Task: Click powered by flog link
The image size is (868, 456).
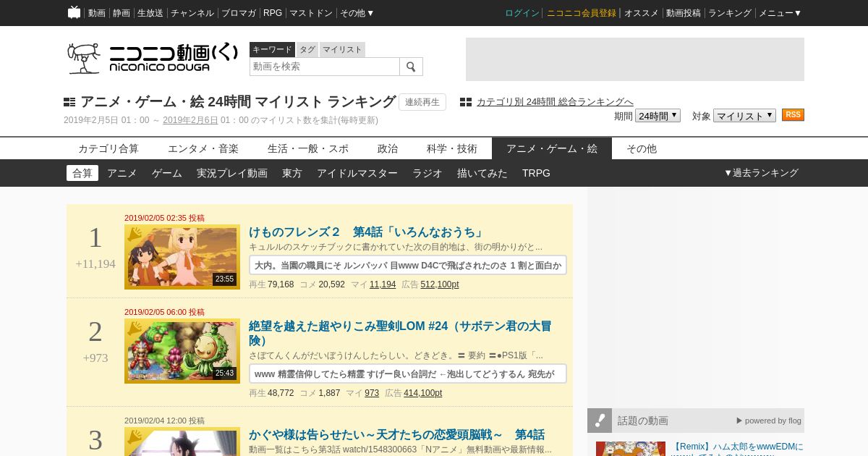Action: click(769, 421)
